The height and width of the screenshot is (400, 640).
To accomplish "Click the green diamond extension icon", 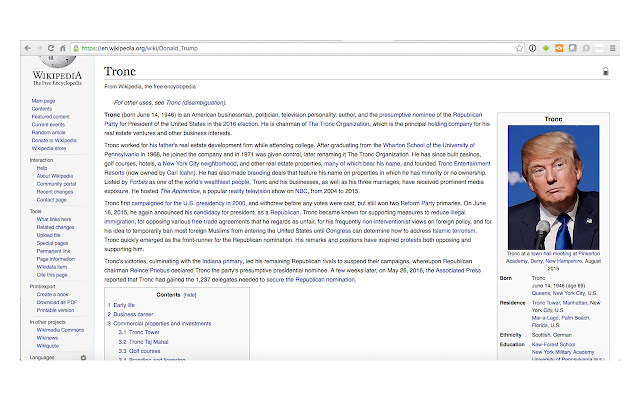I will coord(546,48).
